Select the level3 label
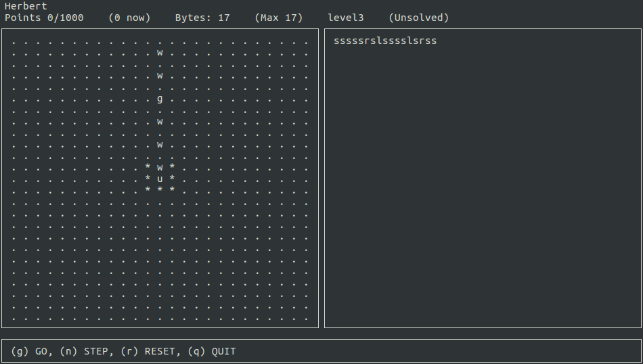The height and width of the screenshot is (364, 643). click(x=345, y=18)
